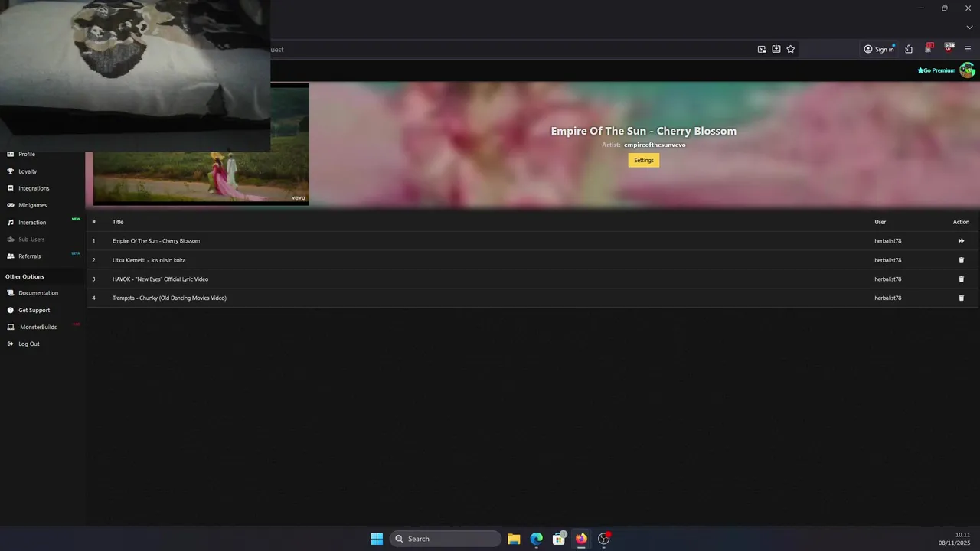This screenshot has height=551, width=980.
Task: Click the extension icon with red 13 badge
Action: pyautogui.click(x=929, y=48)
